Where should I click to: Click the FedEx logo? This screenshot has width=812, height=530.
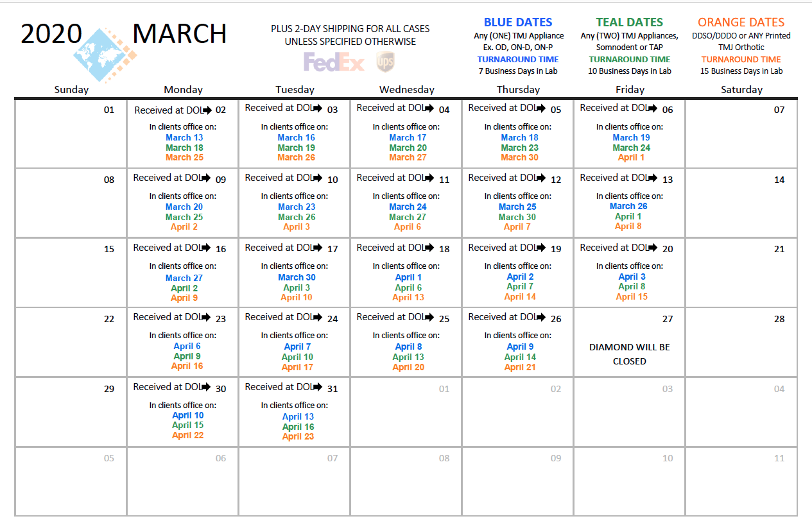[x=334, y=62]
